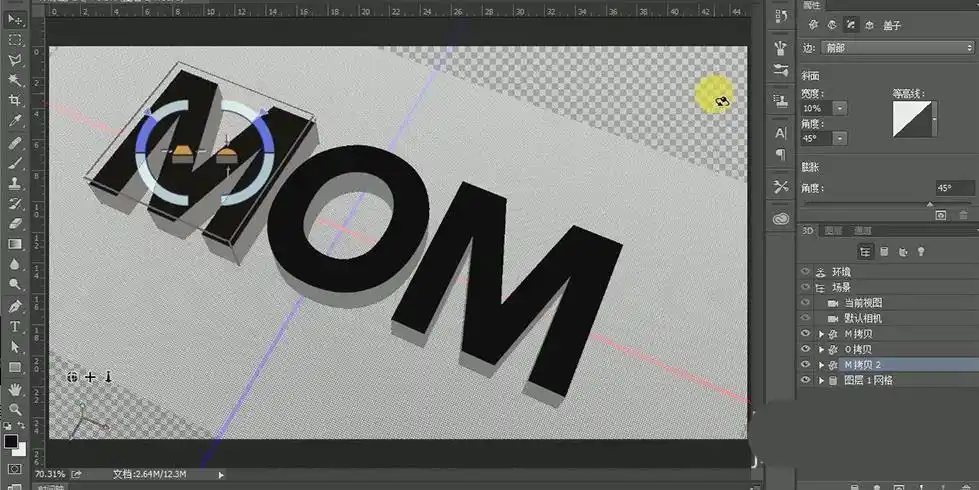
Task: Select the Horizontal Type tool
Action: (16, 326)
